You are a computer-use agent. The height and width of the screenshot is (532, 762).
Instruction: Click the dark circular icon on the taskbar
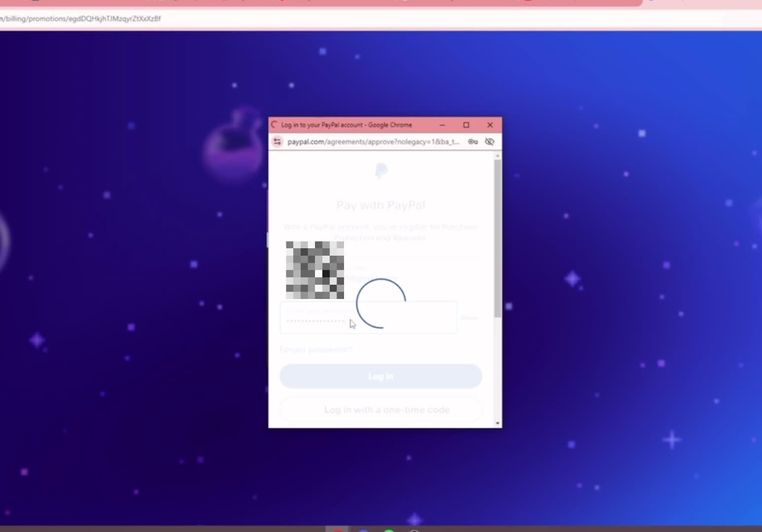click(415, 531)
